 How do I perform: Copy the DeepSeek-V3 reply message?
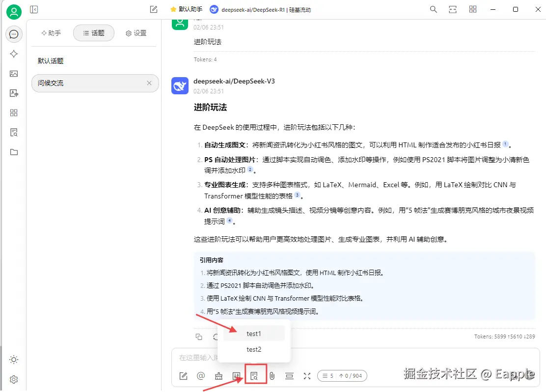[199, 336]
